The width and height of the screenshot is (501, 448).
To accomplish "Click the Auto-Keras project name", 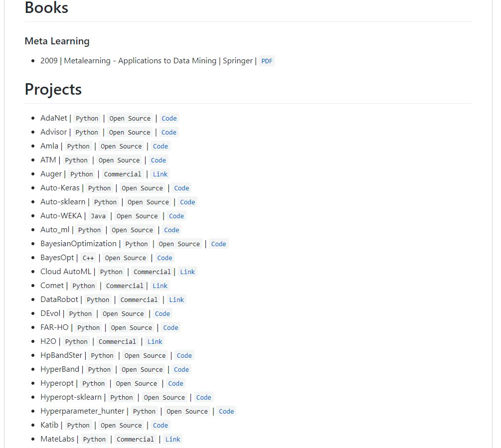I will pos(60,188).
